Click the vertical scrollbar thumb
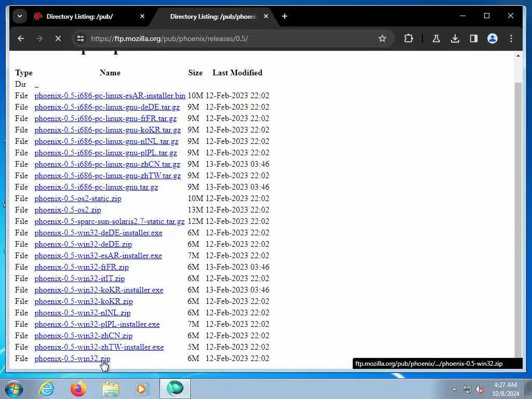The image size is (532, 399). [x=518, y=220]
